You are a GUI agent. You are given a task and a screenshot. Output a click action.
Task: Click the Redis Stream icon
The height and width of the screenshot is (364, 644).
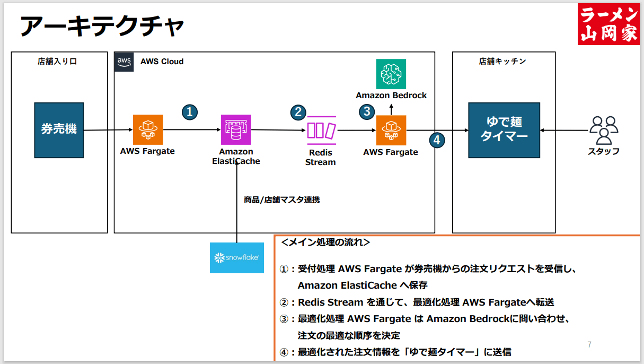pyautogui.click(x=322, y=131)
